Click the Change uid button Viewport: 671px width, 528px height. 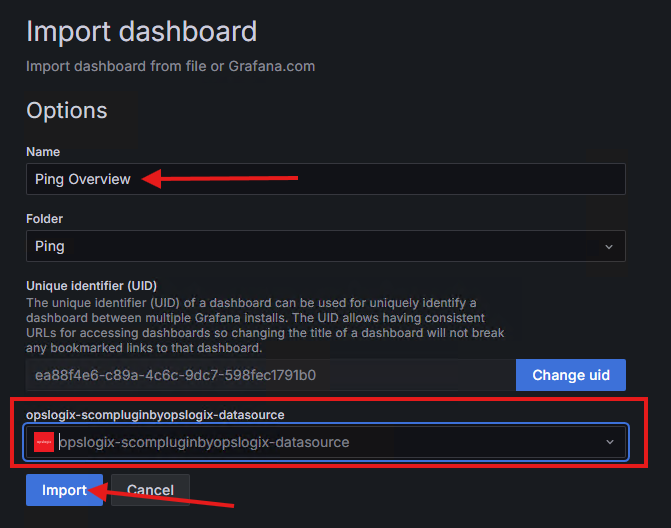pyautogui.click(x=570, y=375)
